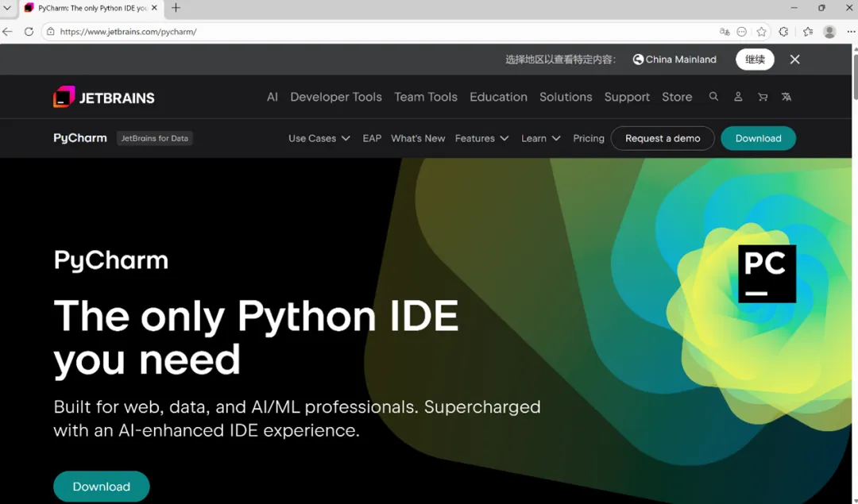This screenshot has height=504, width=858.
Task: Click the translate page icon in address bar
Action: pos(725,32)
